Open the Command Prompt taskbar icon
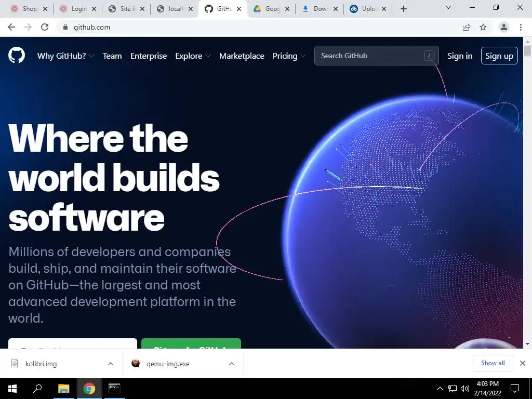The image size is (532, 399). click(x=114, y=389)
